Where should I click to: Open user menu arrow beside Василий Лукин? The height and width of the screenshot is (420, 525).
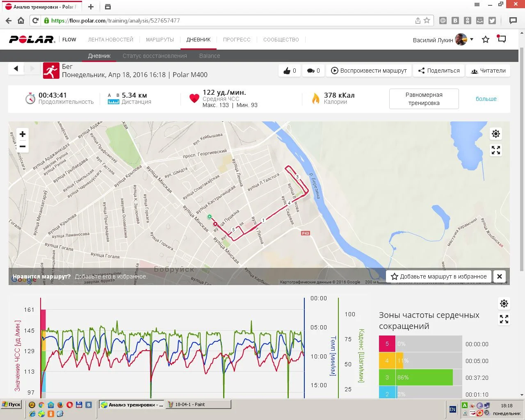click(x=472, y=39)
